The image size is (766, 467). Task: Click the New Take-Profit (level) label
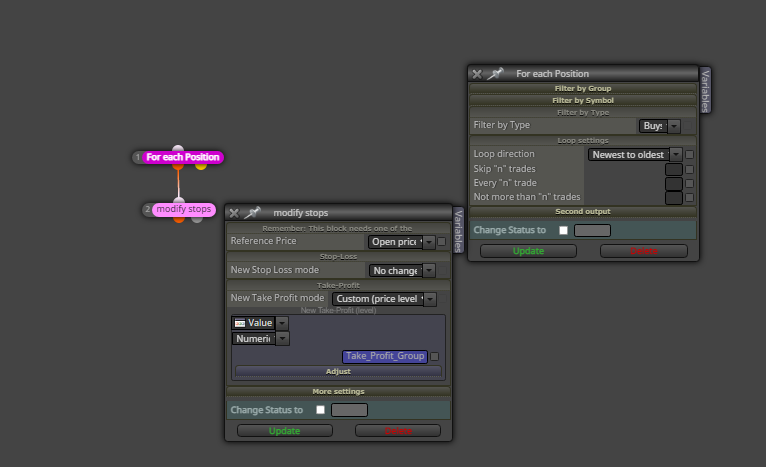tap(338, 311)
